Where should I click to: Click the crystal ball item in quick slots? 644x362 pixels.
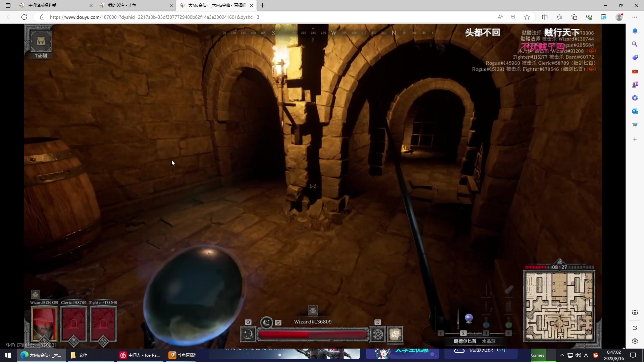coord(469,318)
